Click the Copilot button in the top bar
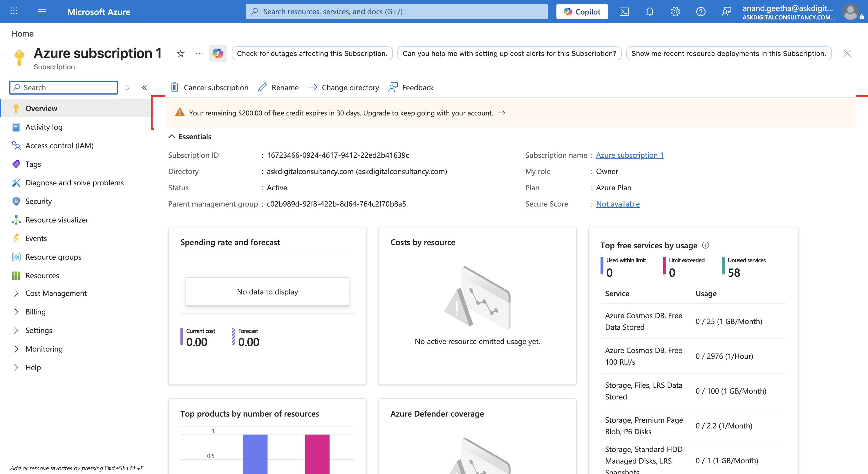This screenshot has height=474, width=868. [x=582, y=12]
